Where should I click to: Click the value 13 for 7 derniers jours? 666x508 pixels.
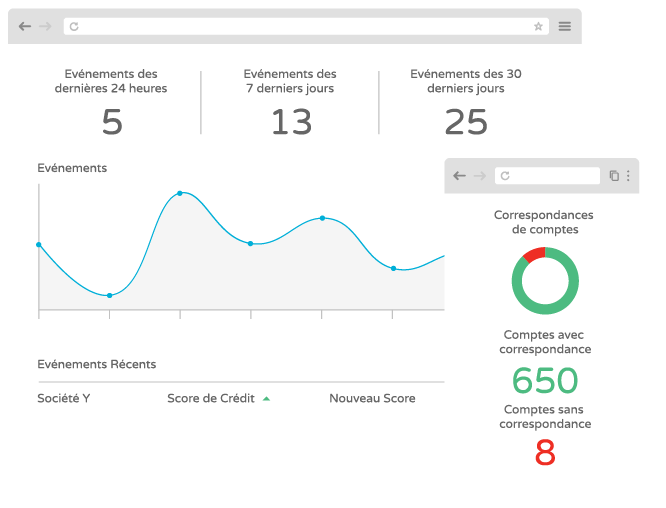click(291, 122)
